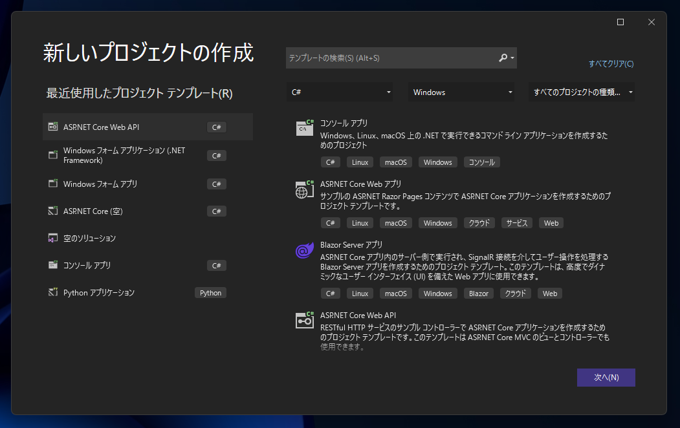Click クラウド tag under ASP.NET Core Web アプリ

[479, 223]
